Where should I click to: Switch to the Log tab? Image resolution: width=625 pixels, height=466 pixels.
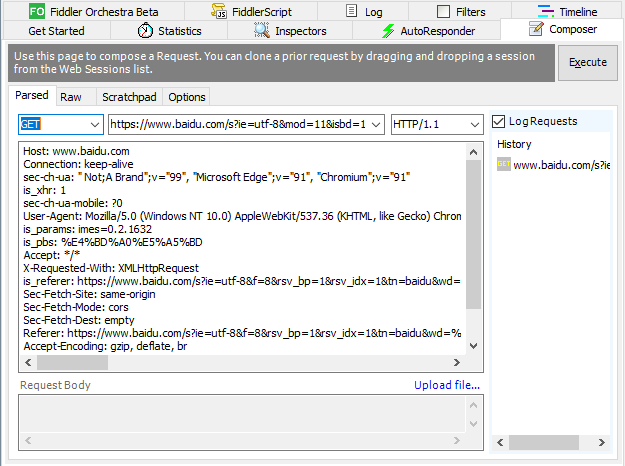(363, 12)
